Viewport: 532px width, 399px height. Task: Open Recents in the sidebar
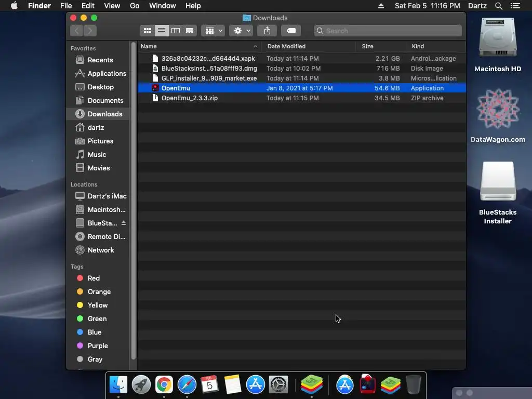pyautogui.click(x=98, y=60)
